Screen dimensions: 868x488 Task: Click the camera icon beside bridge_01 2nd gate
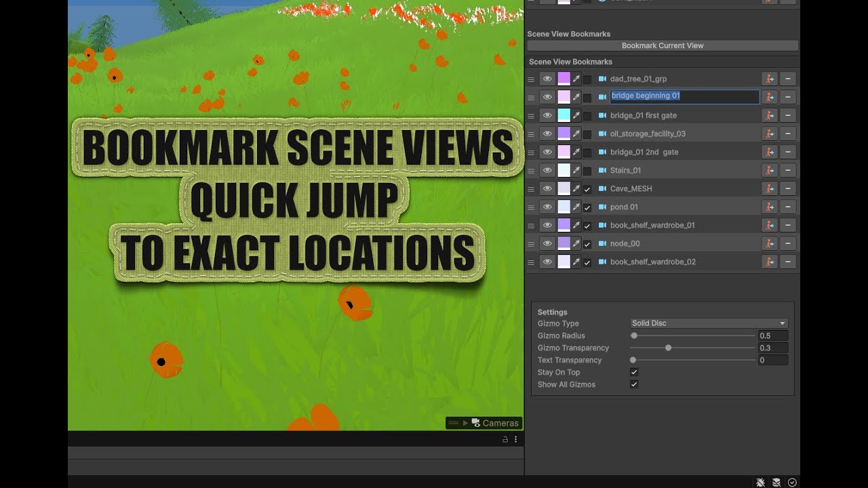tap(602, 152)
